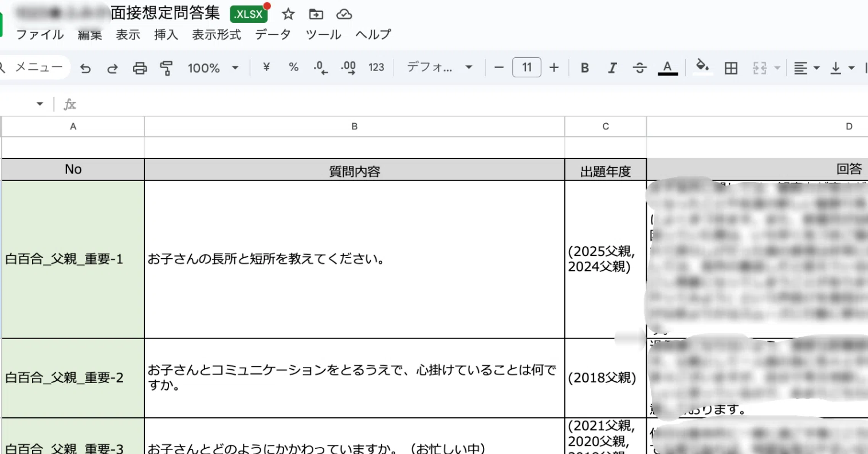Select cell 白百合_父親_重要-3
The height and width of the screenshot is (454, 868).
(x=73, y=436)
